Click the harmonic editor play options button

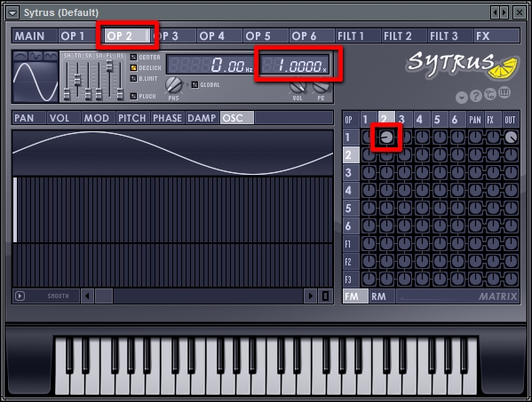coord(20,296)
